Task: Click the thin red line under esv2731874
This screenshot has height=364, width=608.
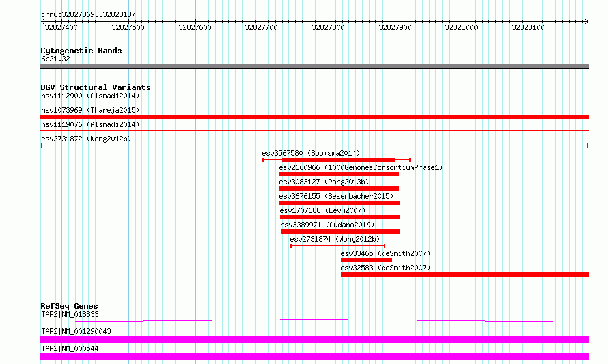Action: [337, 246]
